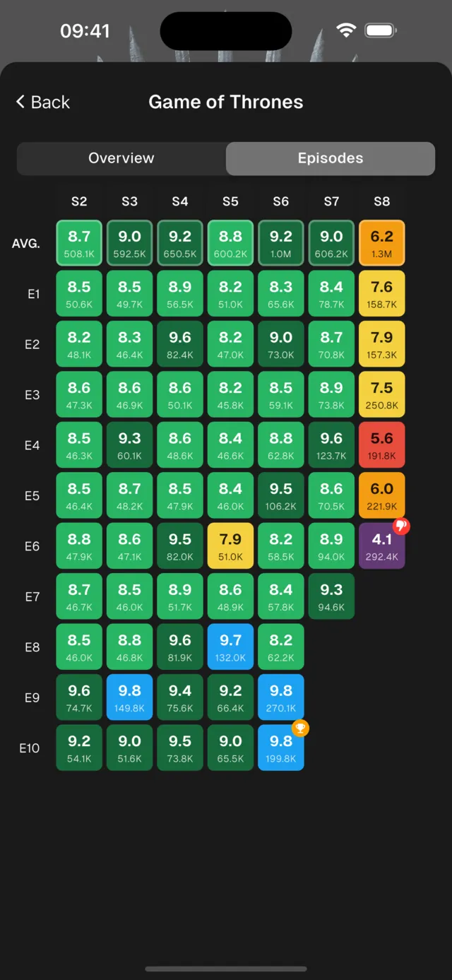Open the blue 9.7 episode cell
The height and width of the screenshot is (980, 452).
[230, 647]
